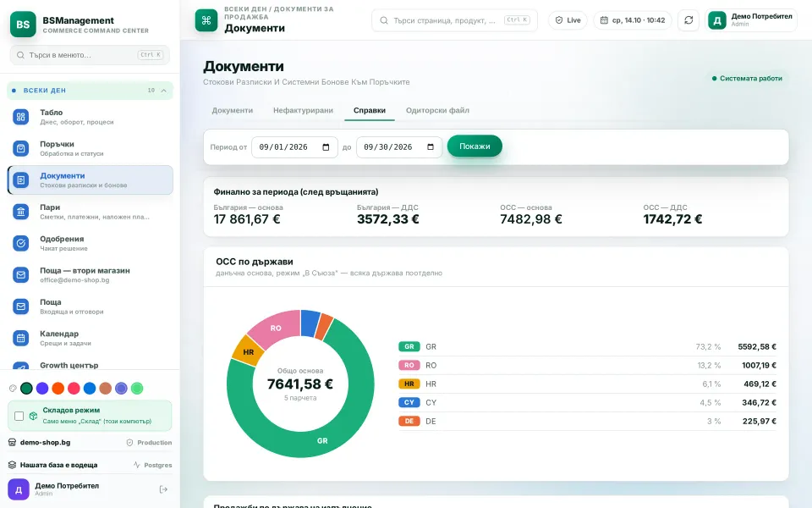Screen dimensions: 812x508
Task: Toggle the Live mode pill
Action: [x=568, y=20]
